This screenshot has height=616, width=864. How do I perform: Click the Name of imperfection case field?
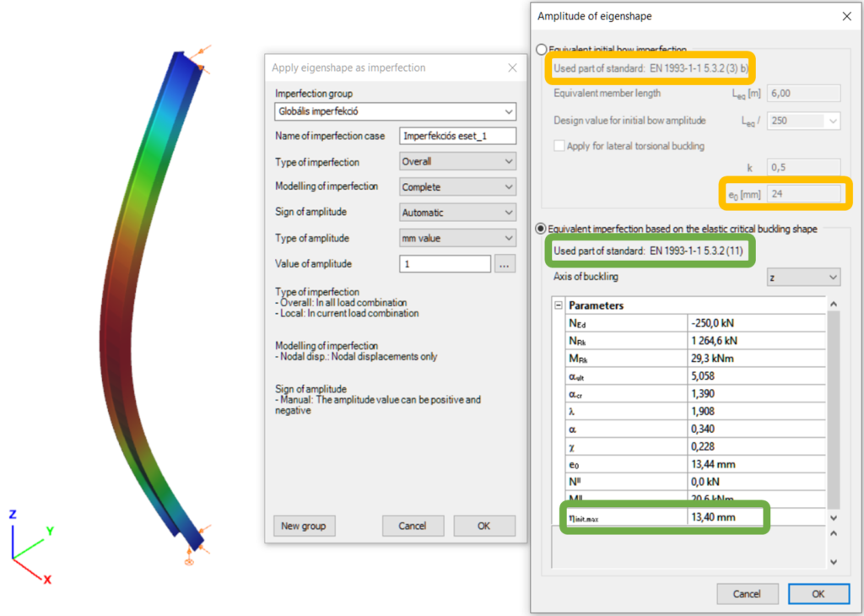(457, 136)
